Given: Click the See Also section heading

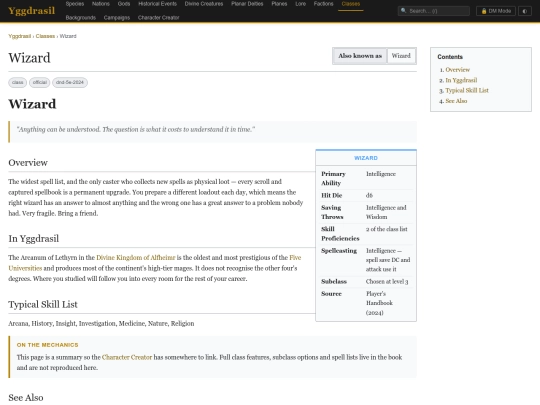Looking at the screenshot, I should (26, 397).
